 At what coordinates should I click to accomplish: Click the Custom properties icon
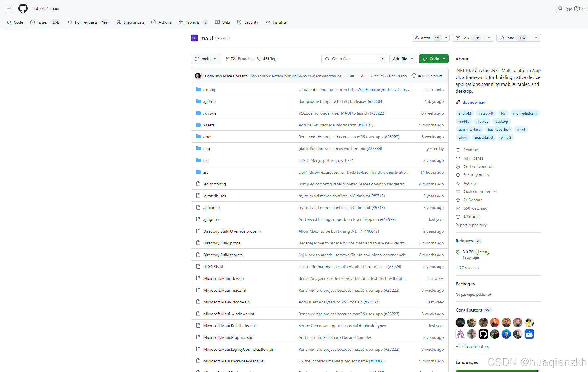pyautogui.click(x=458, y=191)
